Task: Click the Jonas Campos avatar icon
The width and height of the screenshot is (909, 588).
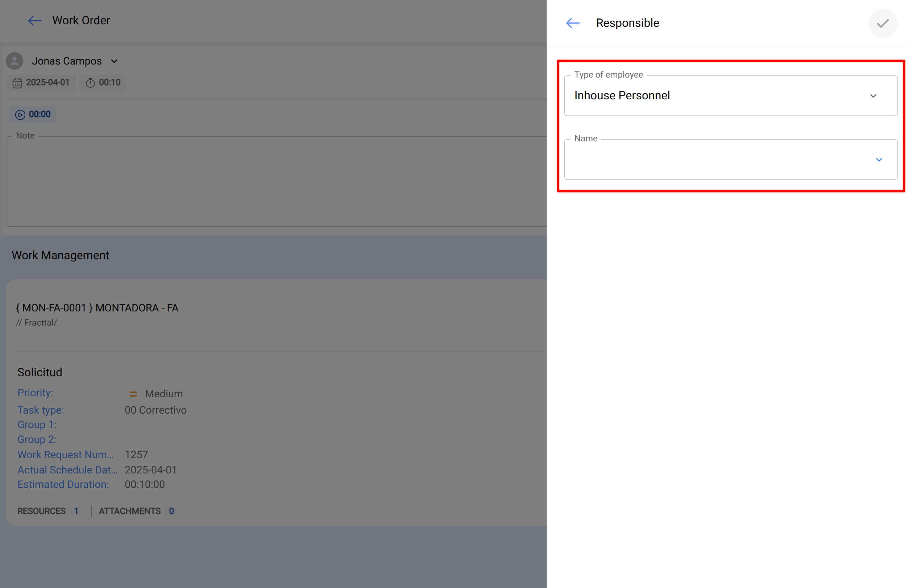Action: coord(14,61)
